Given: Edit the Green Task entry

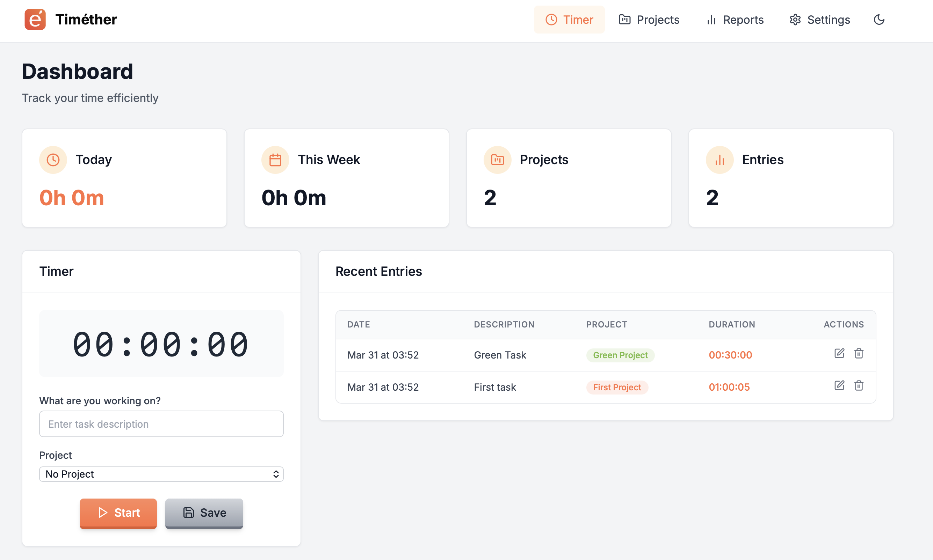Looking at the screenshot, I should pos(839,353).
